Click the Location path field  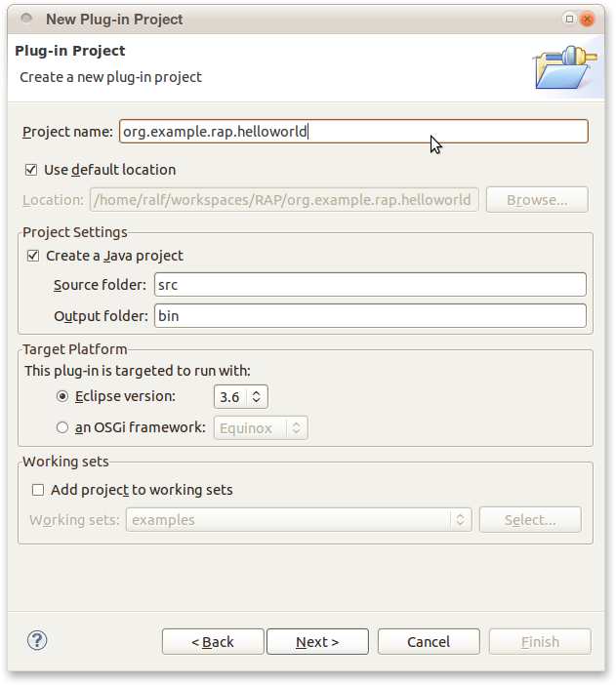point(284,200)
